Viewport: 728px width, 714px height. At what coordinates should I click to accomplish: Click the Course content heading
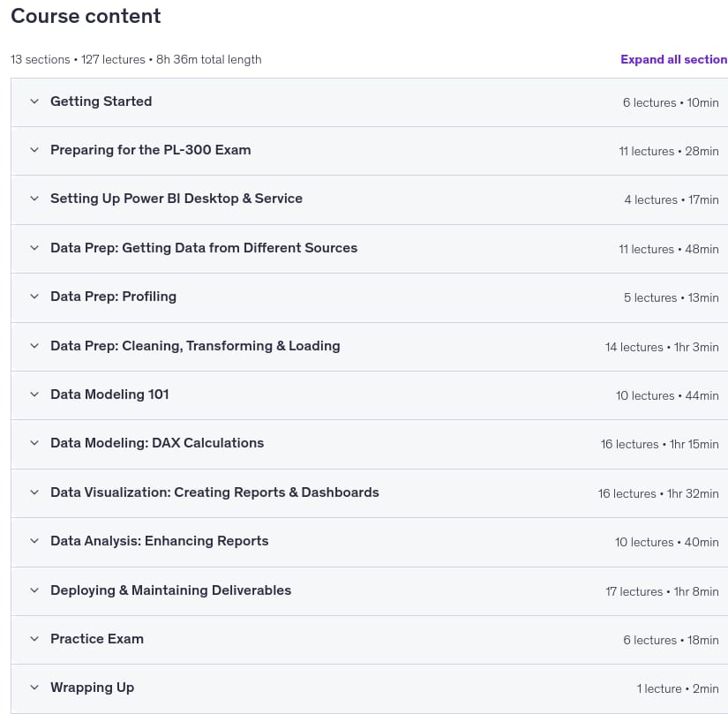click(x=86, y=16)
